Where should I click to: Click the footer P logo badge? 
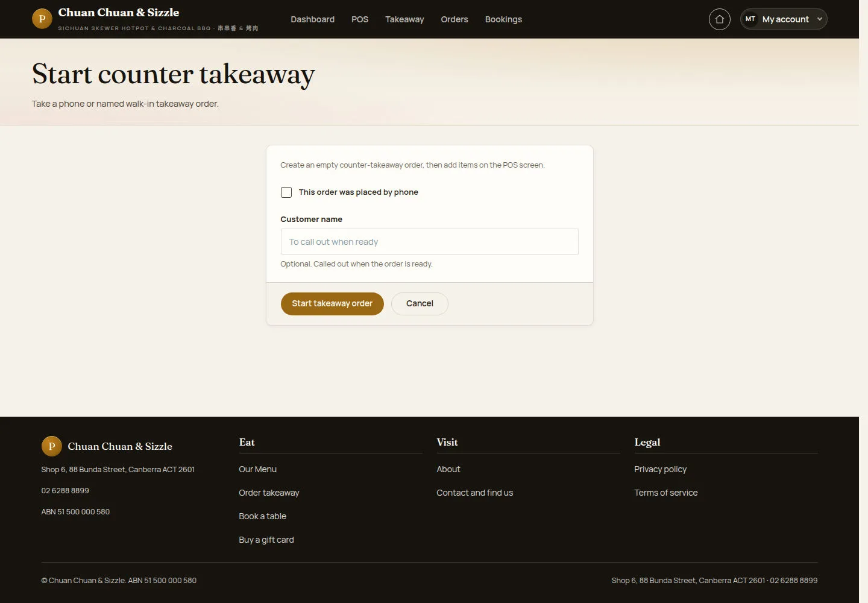pyautogui.click(x=52, y=446)
